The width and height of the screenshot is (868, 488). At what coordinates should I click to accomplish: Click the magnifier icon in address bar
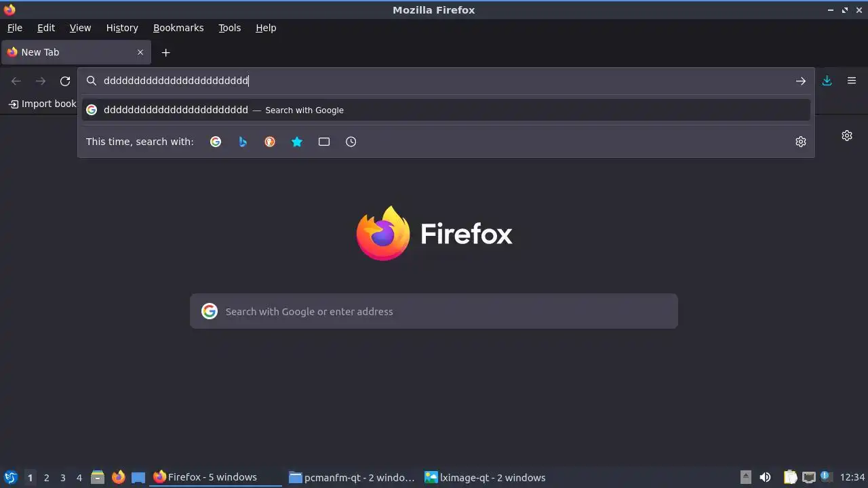(x=92, y=81)
